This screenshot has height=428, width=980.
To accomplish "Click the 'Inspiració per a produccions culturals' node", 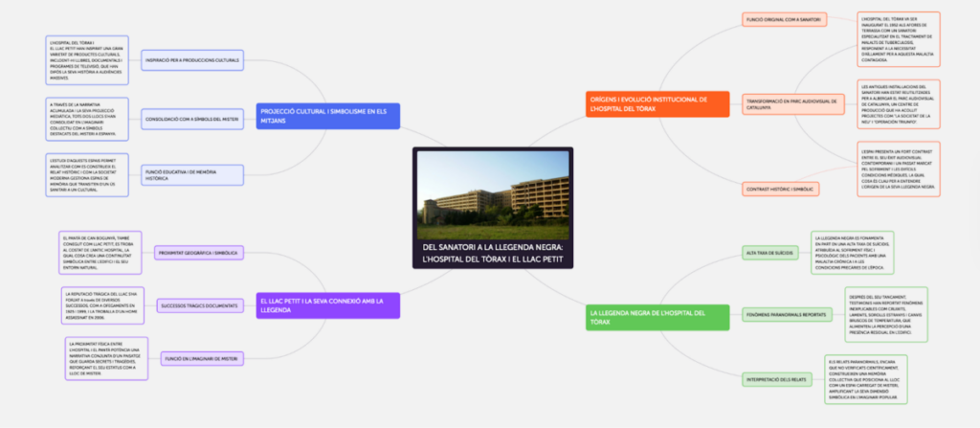I will [x=192, y=60].
